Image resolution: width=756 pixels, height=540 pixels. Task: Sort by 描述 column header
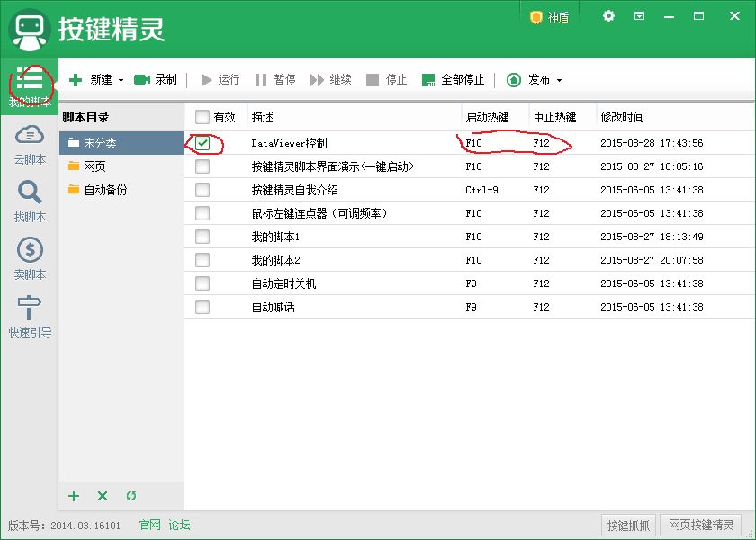click(355, 117)
